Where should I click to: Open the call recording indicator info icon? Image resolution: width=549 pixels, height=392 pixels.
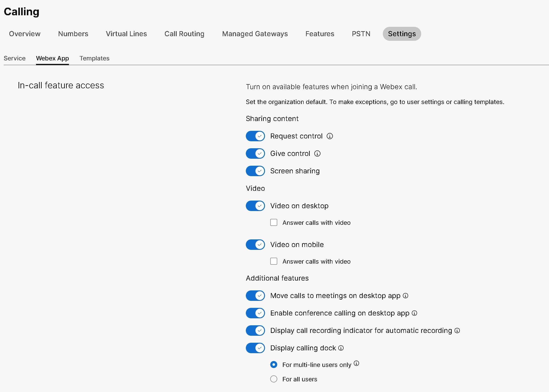pyautogui.click(x=457, y=331)
